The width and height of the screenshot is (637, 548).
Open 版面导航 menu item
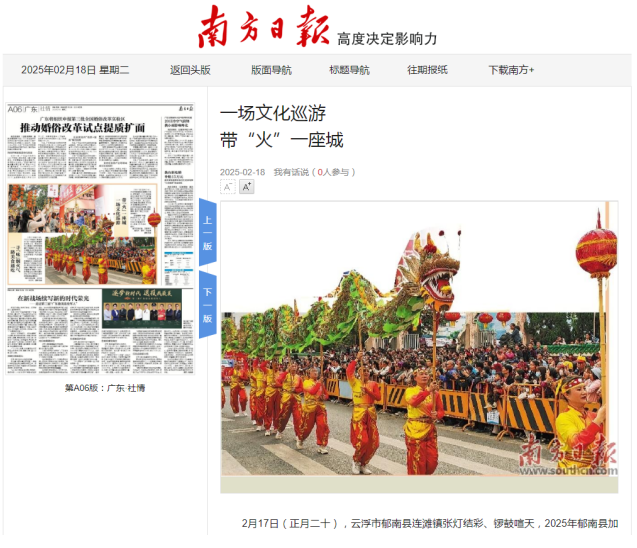point(271,70)
